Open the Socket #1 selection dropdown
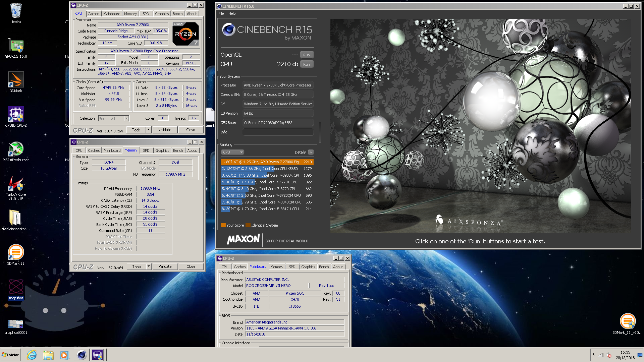 (113, 118)
